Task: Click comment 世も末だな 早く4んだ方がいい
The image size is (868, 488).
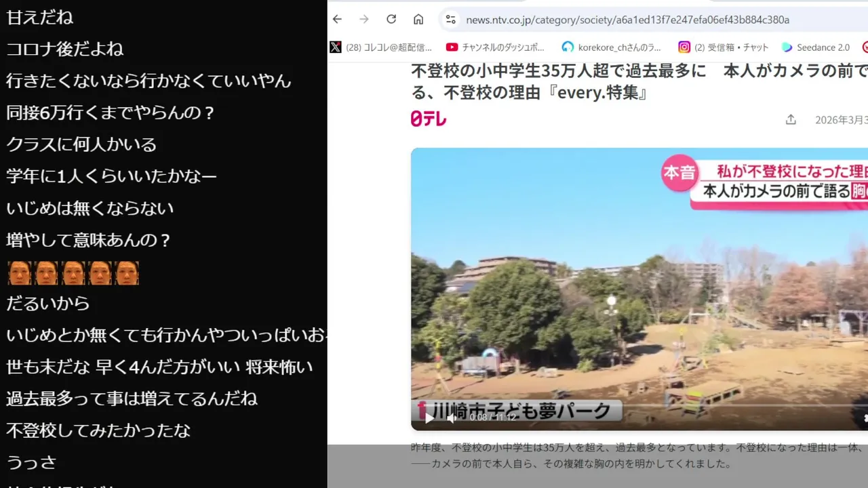Action: click(159, 367)
